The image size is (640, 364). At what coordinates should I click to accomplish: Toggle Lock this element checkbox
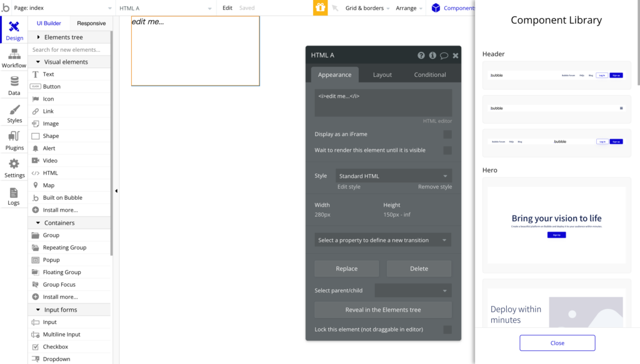click(447, 330)
